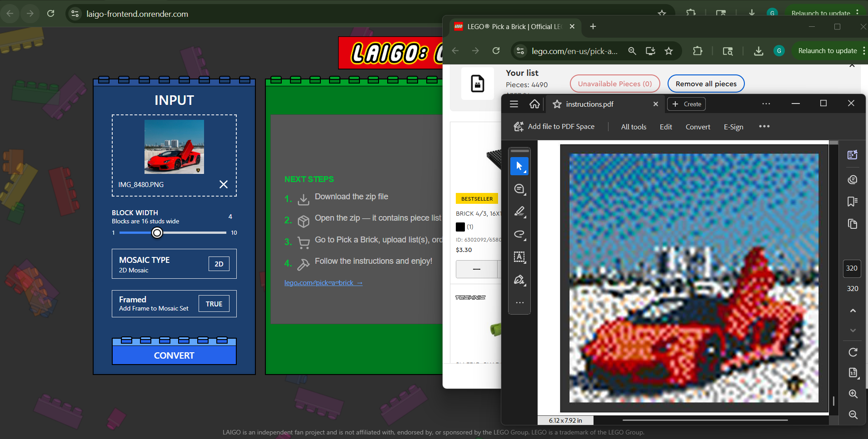Screen dimensions: 868x439
Task: Open extensions puzzle icon in LEGO browser
Action: [698, 51]
